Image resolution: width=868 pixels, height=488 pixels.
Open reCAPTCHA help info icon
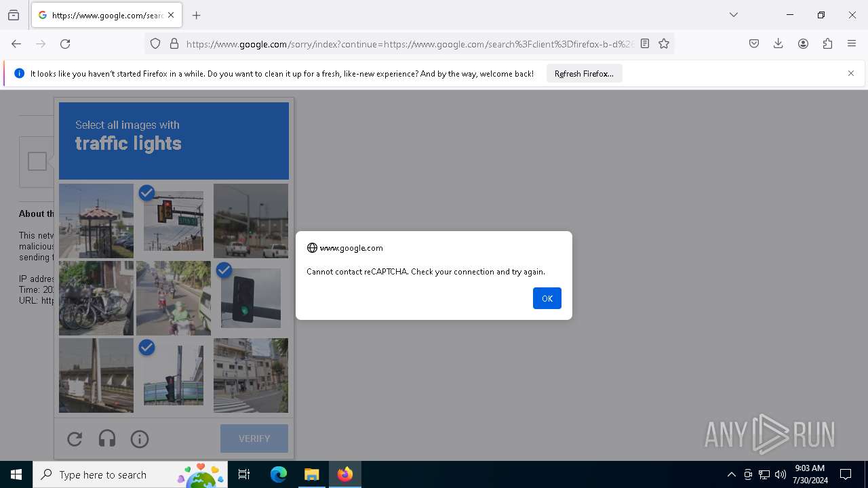click(x=140, y=439)
